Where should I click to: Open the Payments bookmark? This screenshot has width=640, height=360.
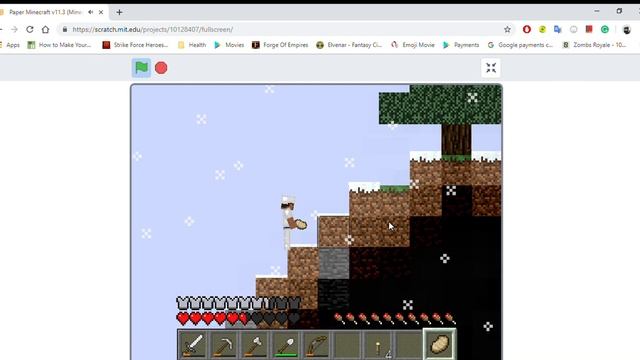[x=461, y=45]
